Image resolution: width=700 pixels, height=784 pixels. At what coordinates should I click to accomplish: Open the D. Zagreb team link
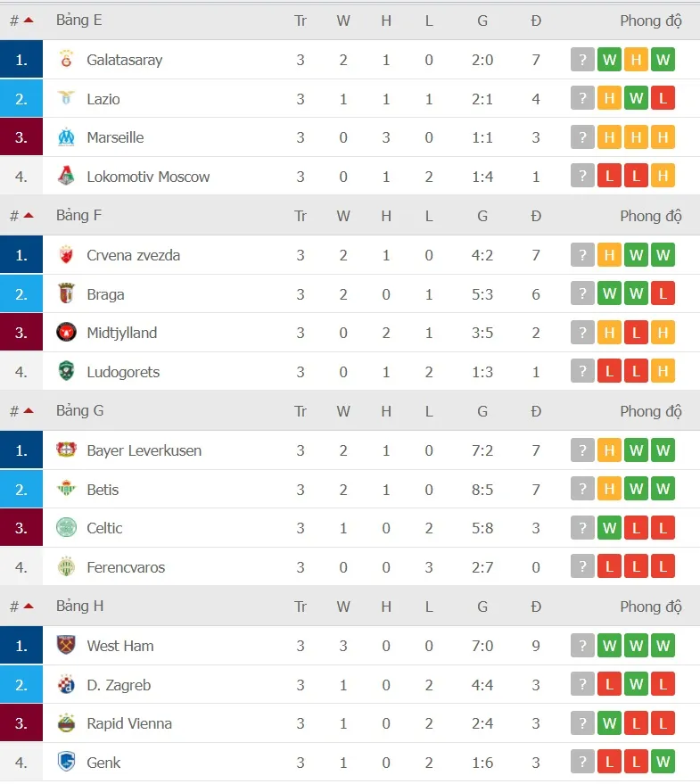point(119,685)
